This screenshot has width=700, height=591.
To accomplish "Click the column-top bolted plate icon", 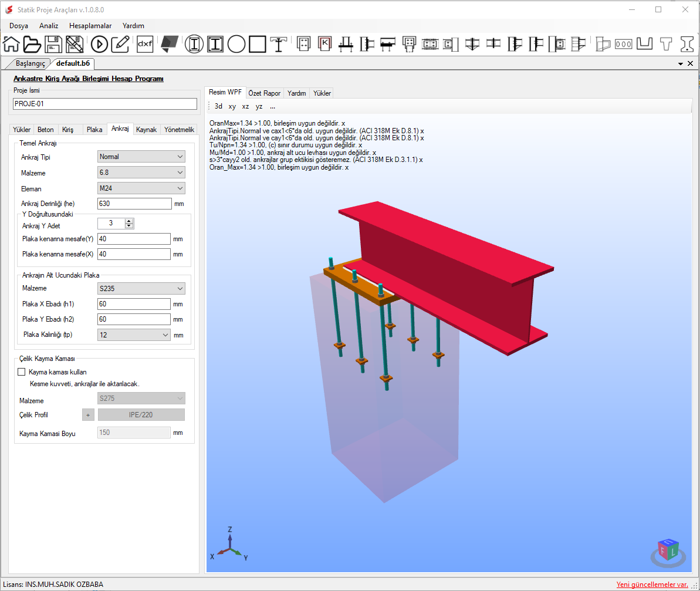I will 409,44.
